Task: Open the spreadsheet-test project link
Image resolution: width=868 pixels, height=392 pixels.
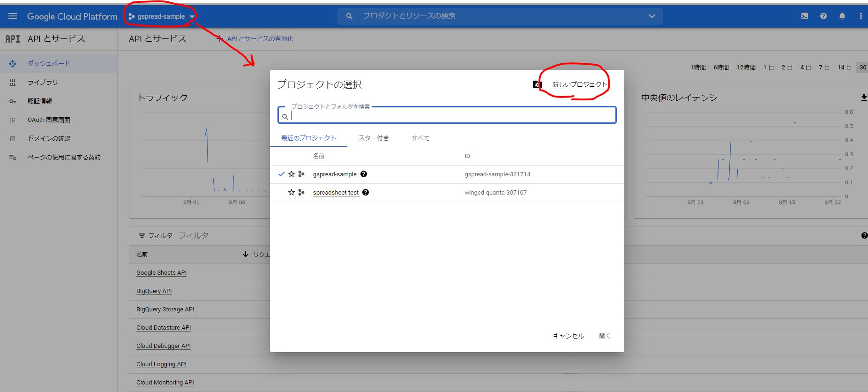Action: (x=336, y=192)
